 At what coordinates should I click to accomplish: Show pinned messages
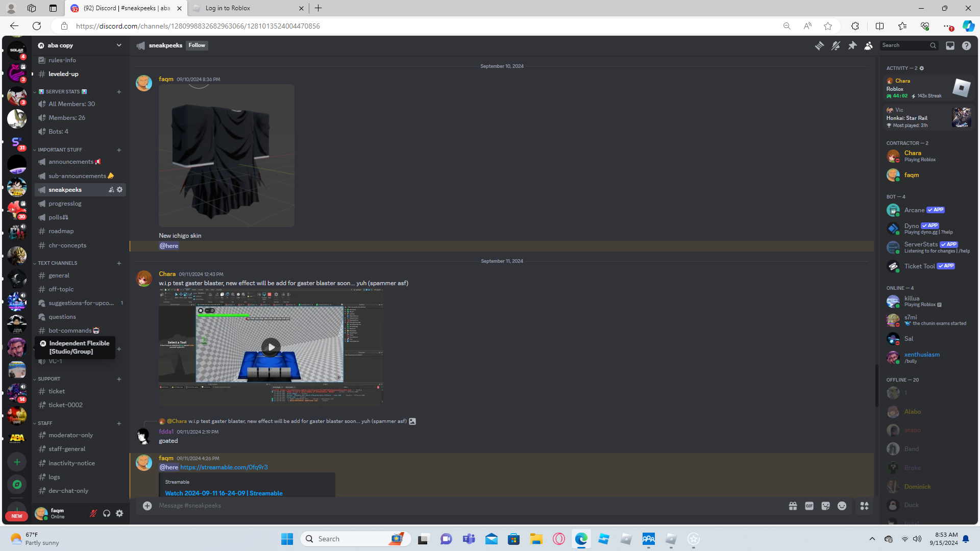click(x=852, y=46)
